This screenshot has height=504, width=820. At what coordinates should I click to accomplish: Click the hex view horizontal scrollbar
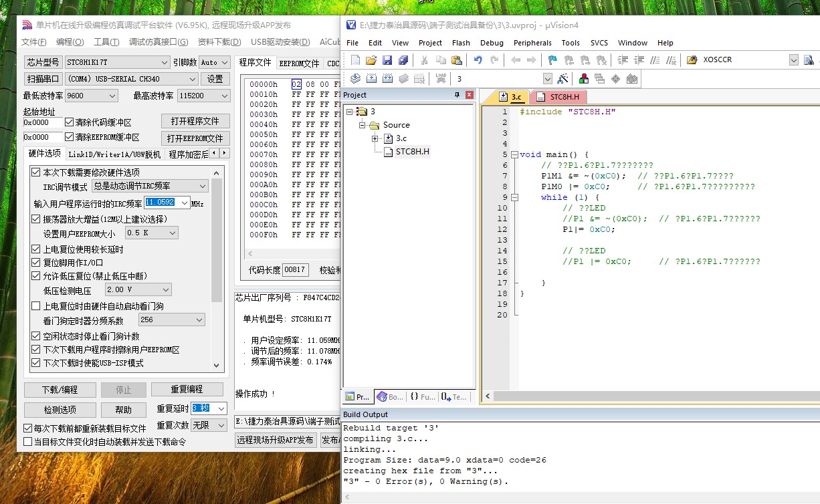(x=294, y=254)
